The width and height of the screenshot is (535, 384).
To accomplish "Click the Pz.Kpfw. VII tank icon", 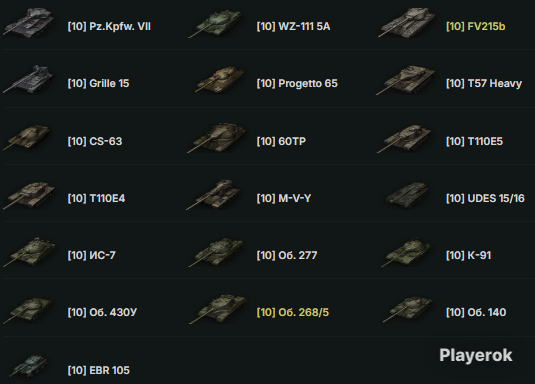I will point(29,23).
